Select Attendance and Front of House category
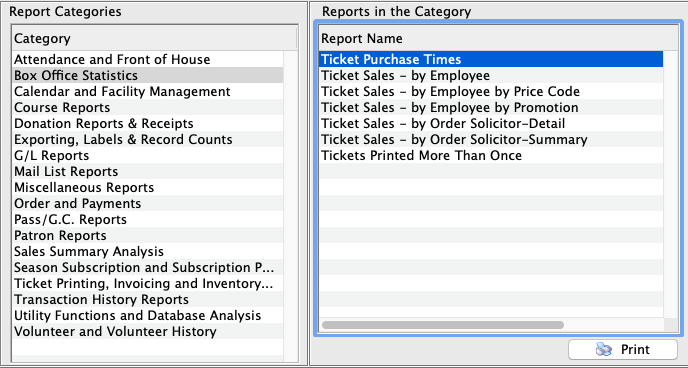This screenshot has width=688, height=368. click(148, 59)
